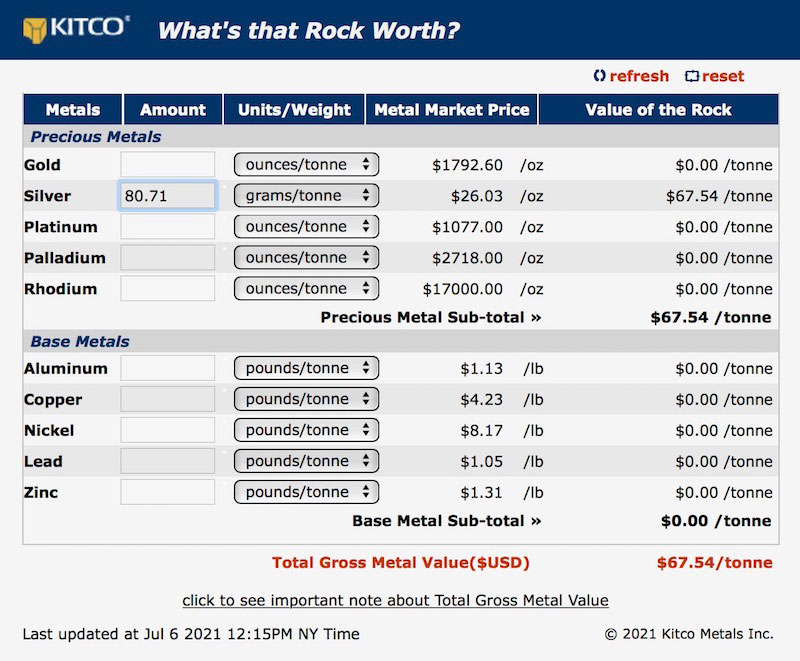The height and width of the screenshot is (661, 800).
Task: Click the Total Gross Metal Value($USD) label
Action: click(401, 563)
